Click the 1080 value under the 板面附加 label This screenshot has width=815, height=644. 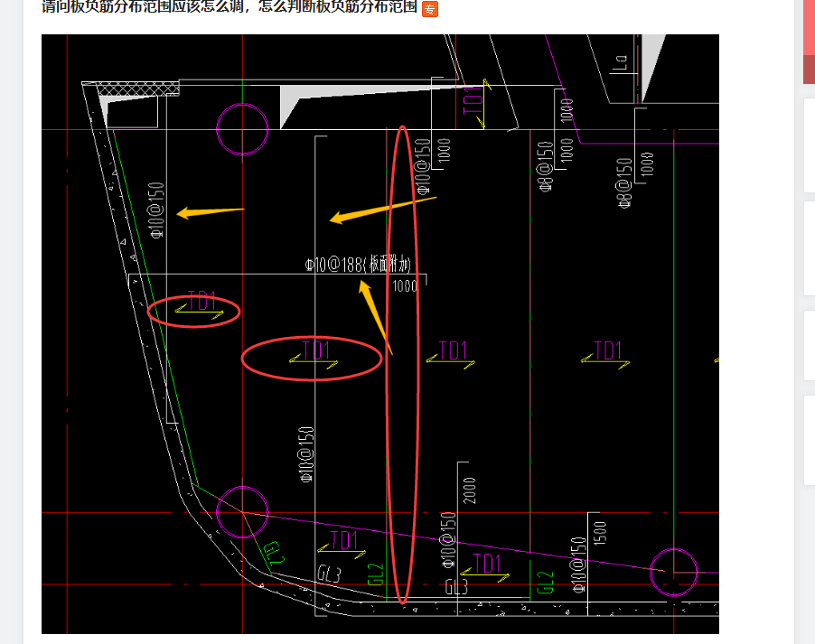click(405, 286)
